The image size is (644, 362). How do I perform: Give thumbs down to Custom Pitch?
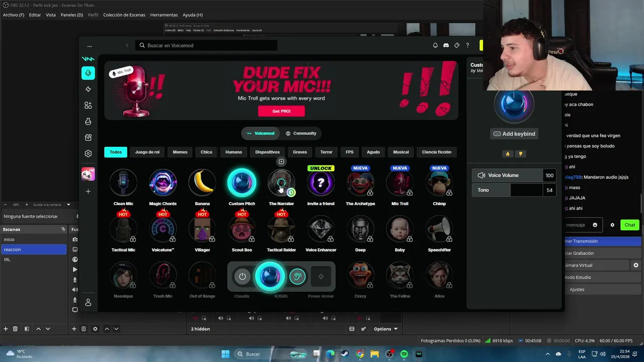coord(520,154)
